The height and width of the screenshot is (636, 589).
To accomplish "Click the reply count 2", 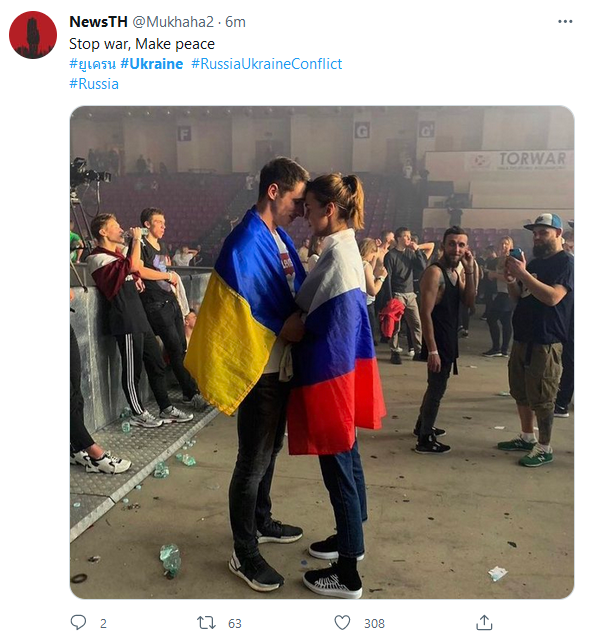I will tap(103, 623).
